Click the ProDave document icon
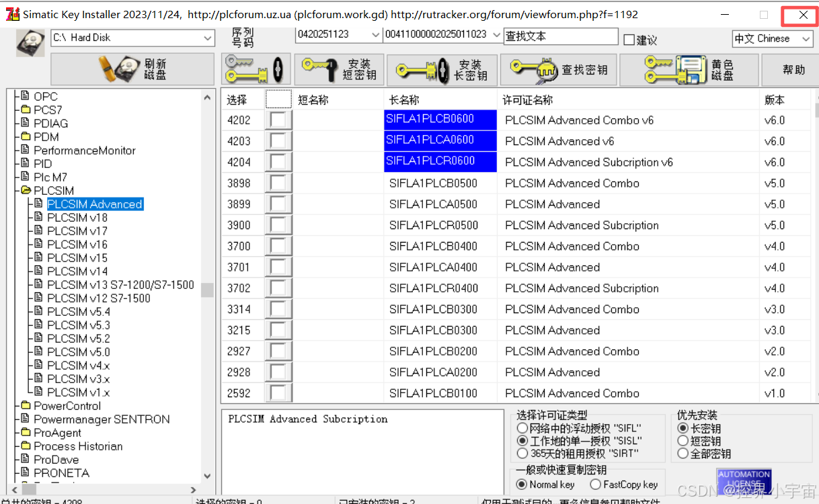The height and width of the screenshot is (504, 819). tap(26, 460)
